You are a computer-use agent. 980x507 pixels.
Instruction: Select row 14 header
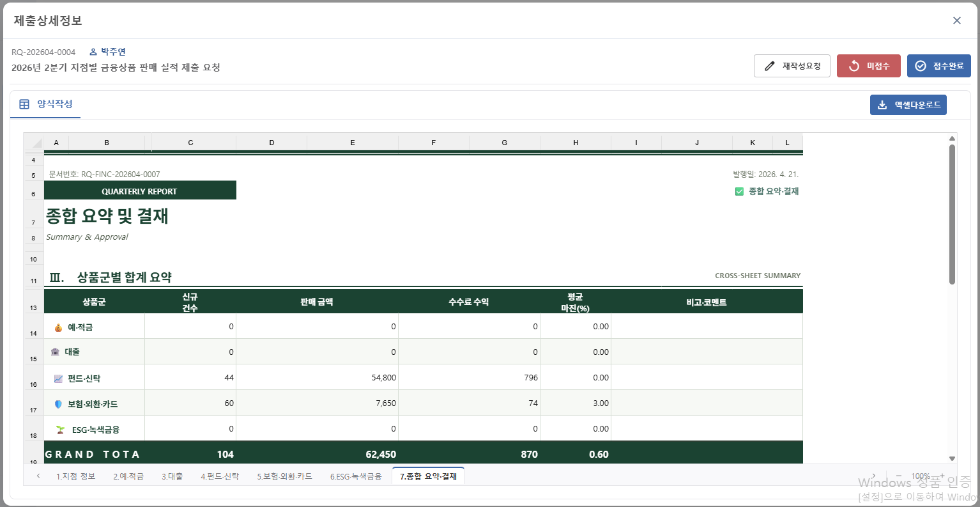(34, 326)
